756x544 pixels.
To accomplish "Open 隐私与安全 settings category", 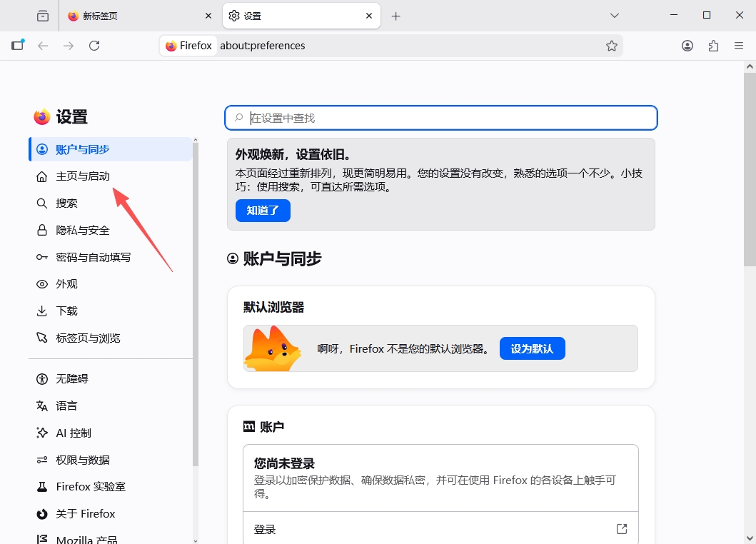I will (x=111, y=231).
